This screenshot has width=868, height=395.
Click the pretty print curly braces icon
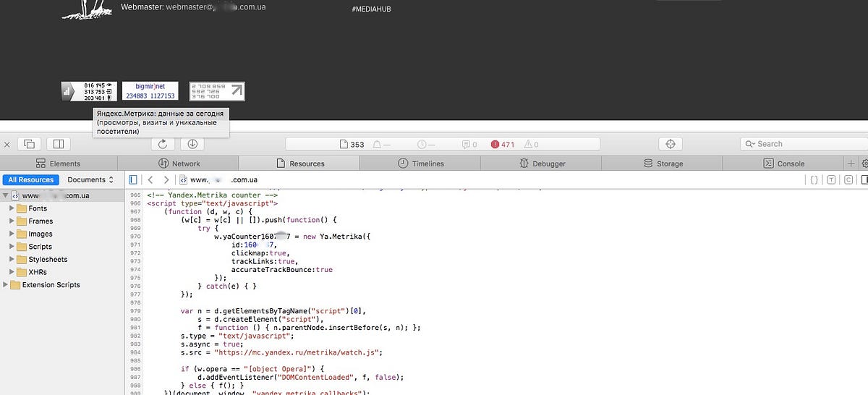point(814,179)
